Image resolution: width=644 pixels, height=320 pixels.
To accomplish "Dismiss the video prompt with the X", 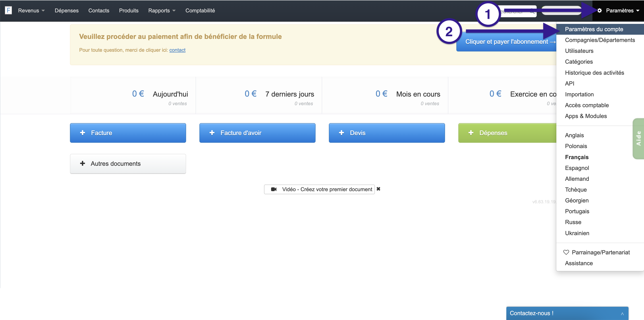I will coord(378,189).
